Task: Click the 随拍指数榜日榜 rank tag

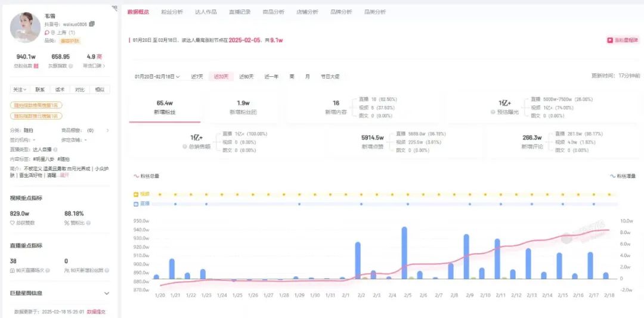Action: [36, 116]
